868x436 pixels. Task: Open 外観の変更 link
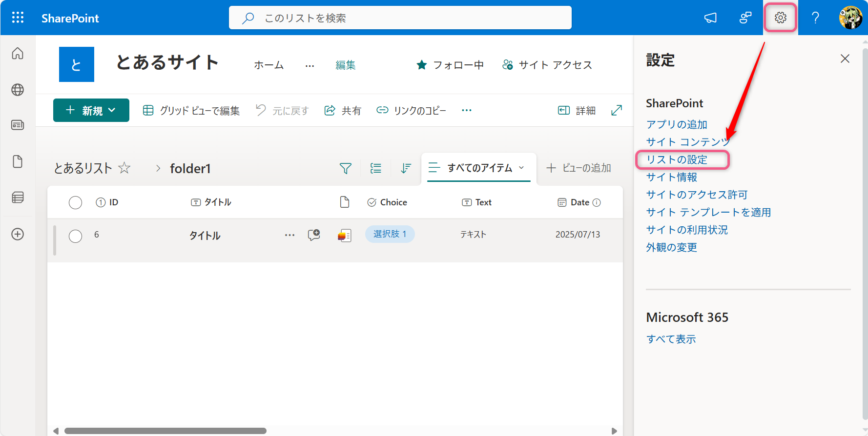click(672, 247)
